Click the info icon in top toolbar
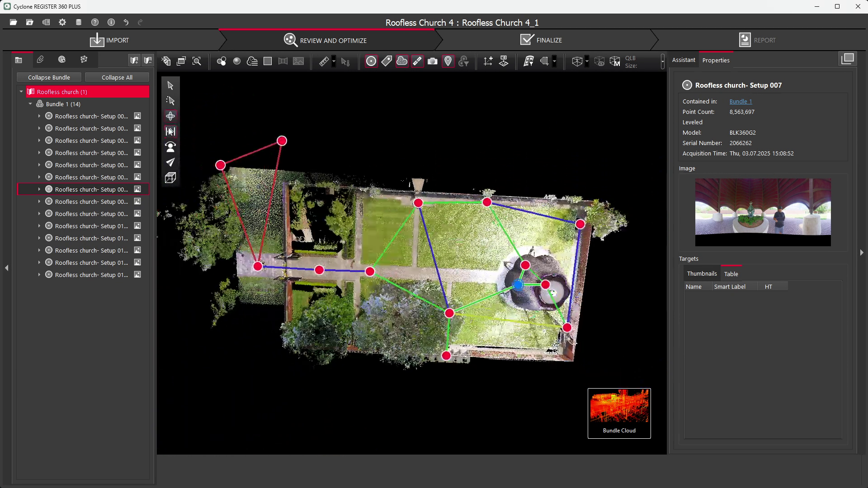This screenshot has width=868, height=488. (111, 22)
